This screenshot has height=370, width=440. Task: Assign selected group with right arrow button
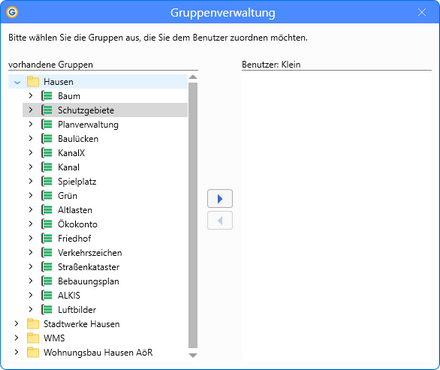click(220, 199)
